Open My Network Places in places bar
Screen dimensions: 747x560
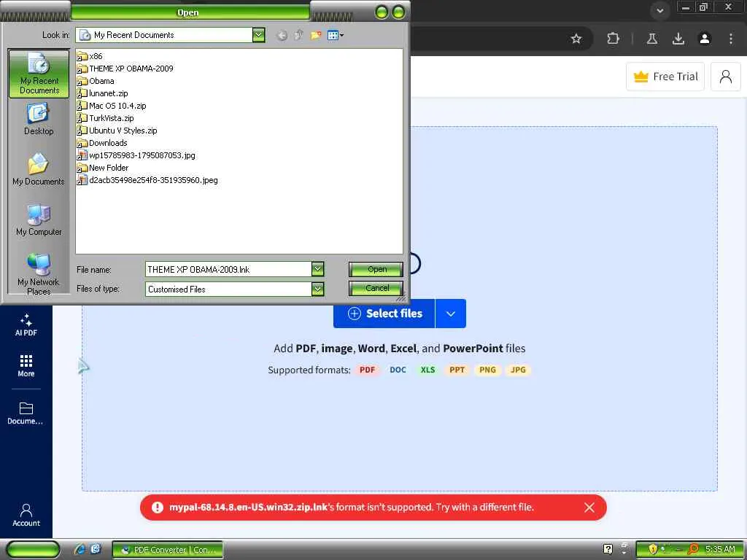pyautogui.click(x=39, y=274)
